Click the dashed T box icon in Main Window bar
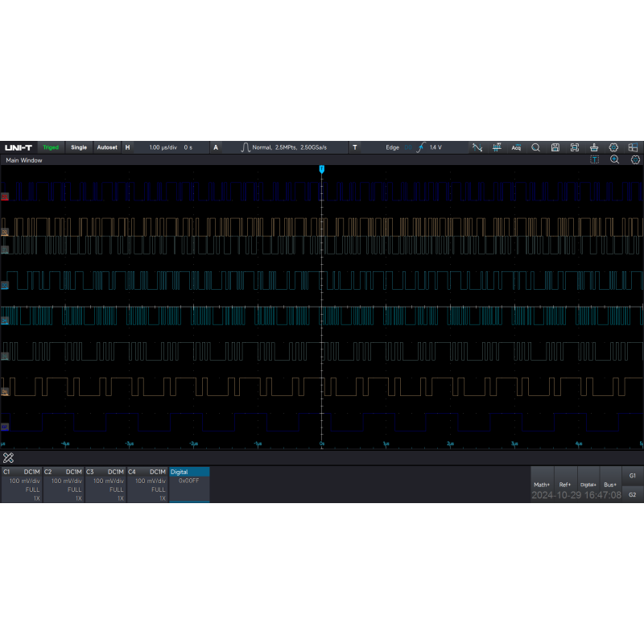The height and width of the screenshot is (644, 644). click(x=594, y=159)
